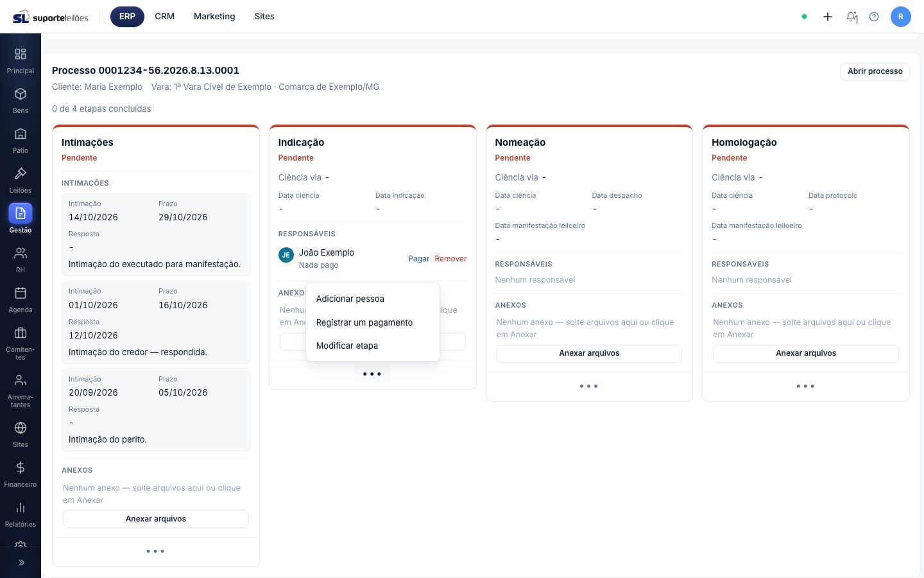Click the JE avatar of João Exemplo

pos(286,255)
